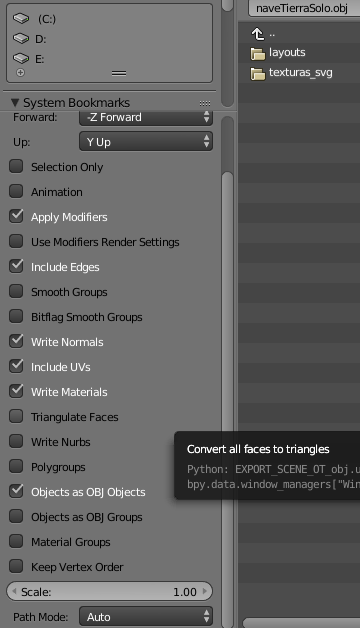Image resolution: width=360 pixels, height=628 pixels.
Task: Click the naveTierraSolo.obj filename field
Action: click(x=304, y=8)
